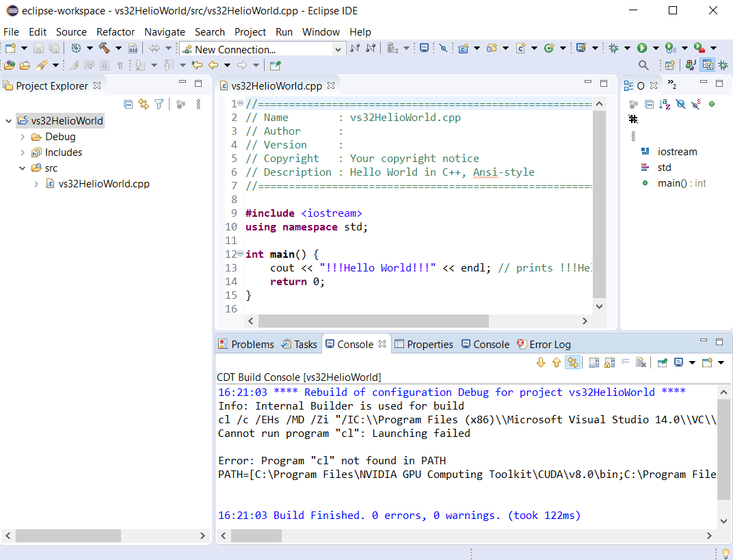
Task: Click the New C/C++ Project icon
Action: click(x=464, y=48)
